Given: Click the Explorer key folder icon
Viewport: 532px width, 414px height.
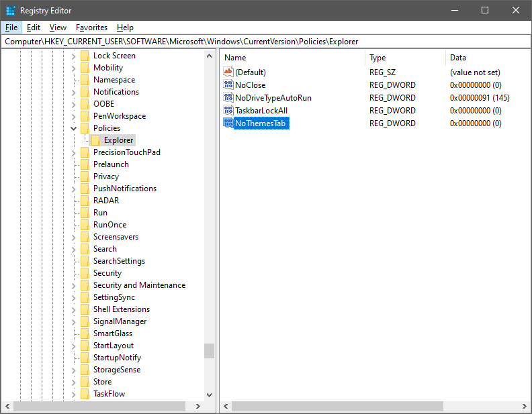Looking at the screenshot, I should tap(95, 140).
